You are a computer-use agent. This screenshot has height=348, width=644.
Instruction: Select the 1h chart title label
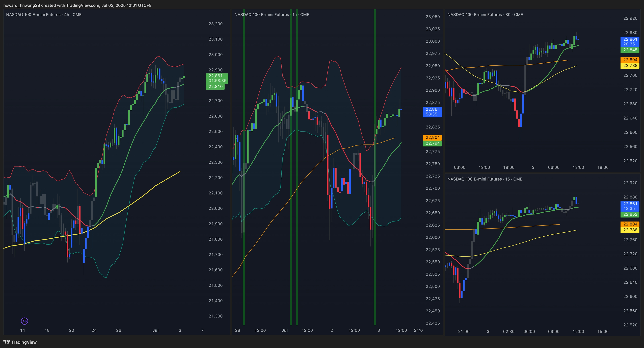272,14
